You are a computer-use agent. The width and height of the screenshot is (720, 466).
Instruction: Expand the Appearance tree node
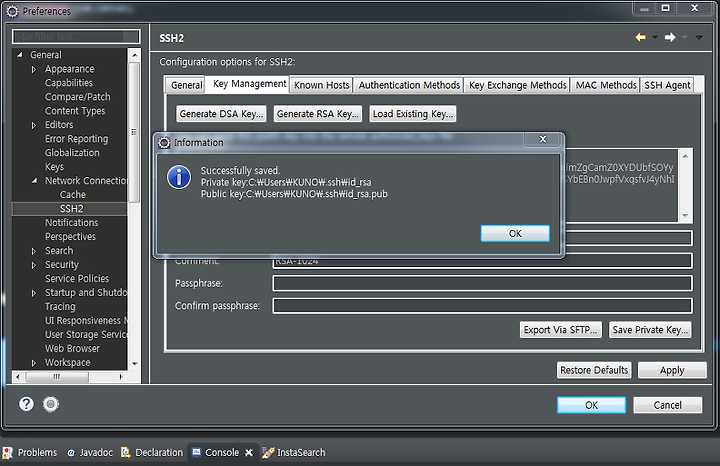pos(34,69)
